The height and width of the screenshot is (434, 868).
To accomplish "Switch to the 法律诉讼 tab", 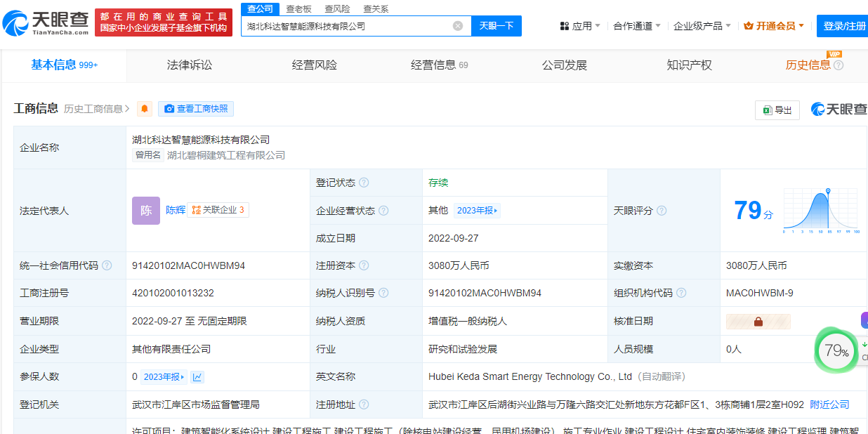I will (190, 65).
